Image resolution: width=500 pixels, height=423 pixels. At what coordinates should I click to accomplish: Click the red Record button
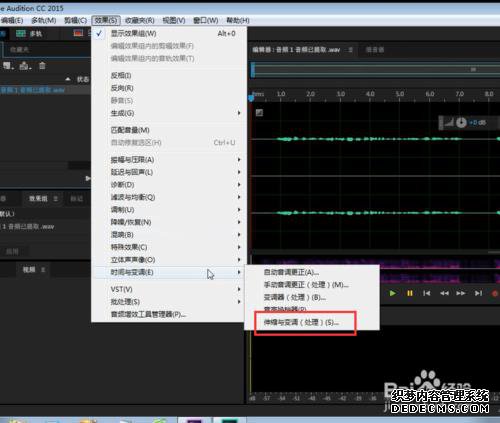(x=495, y=294)
